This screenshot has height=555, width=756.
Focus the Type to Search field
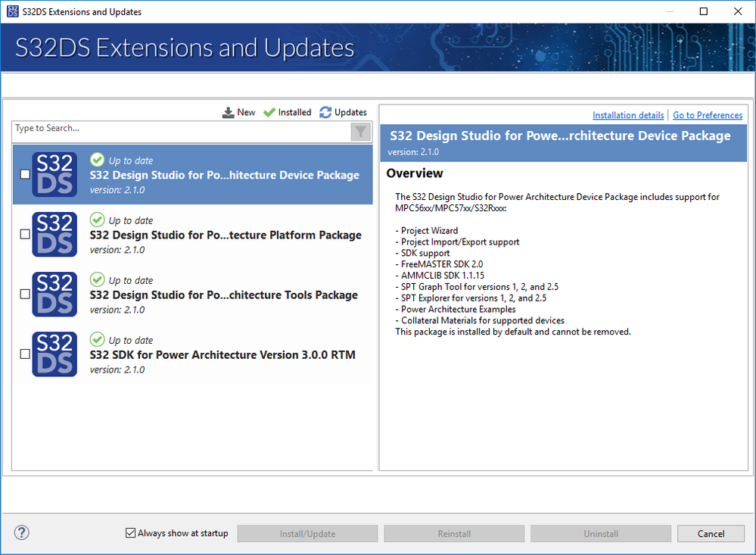click(x=181, y=131)
